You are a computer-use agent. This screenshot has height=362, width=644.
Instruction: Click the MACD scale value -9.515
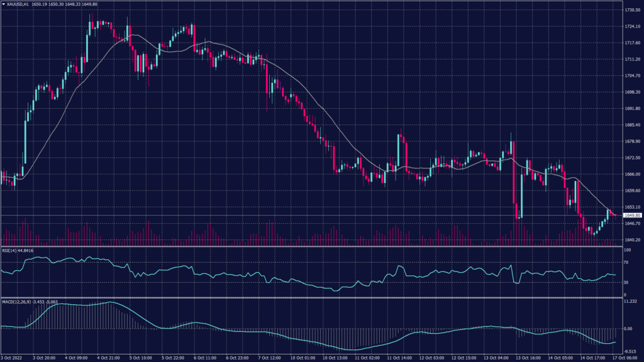pyautogui.click(x=629, y=351)
